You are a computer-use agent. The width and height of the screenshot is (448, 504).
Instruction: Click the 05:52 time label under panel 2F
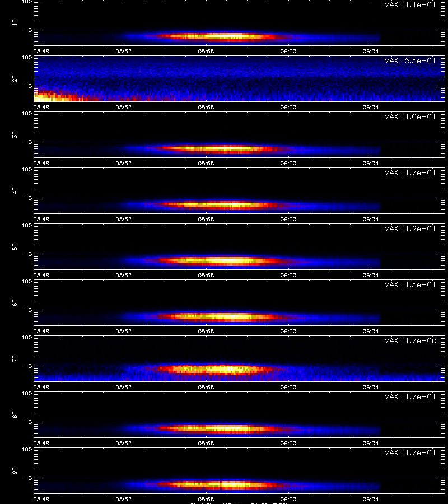tap(124, 107)
